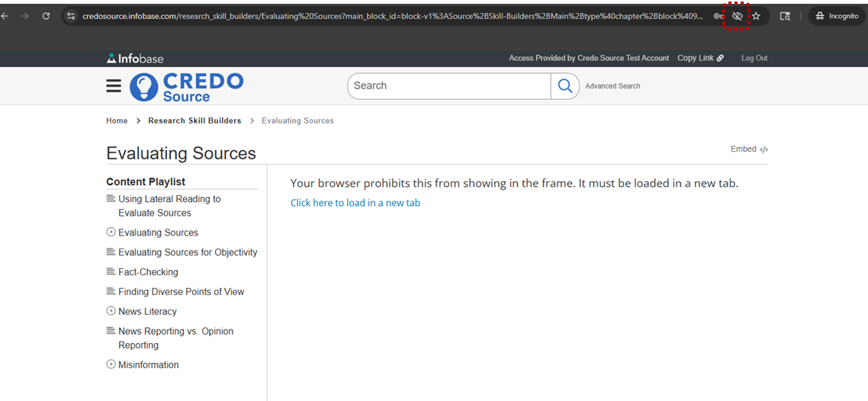Select Using Lateral Reading to Evaluate Sources
Image resolution: width=868 pixels, height=401 pixels.
click(x=169, y=206)
